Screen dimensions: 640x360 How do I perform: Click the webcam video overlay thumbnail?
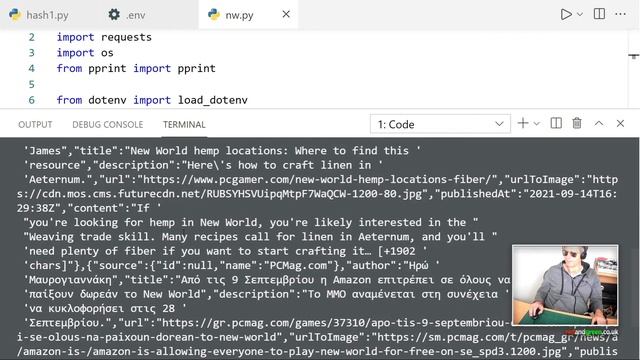click(x=565, y=285)
